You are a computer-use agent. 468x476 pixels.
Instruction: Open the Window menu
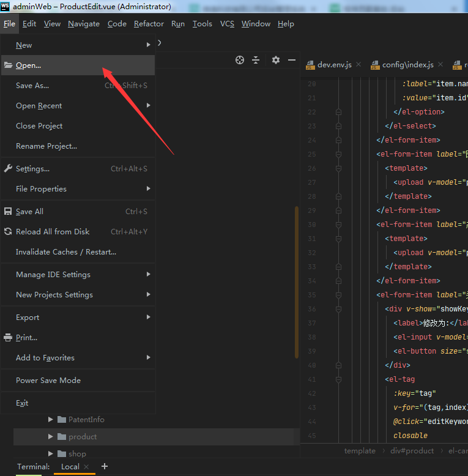click(x=256, y=24)
